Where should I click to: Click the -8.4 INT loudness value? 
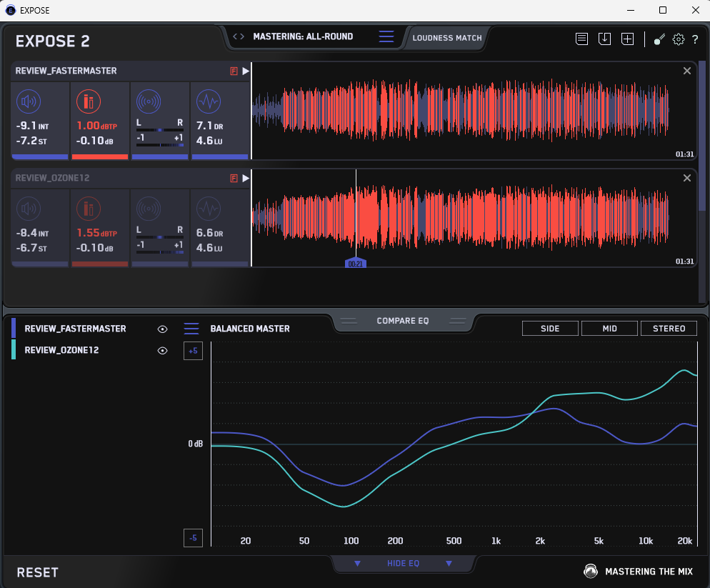coord(32,233)
